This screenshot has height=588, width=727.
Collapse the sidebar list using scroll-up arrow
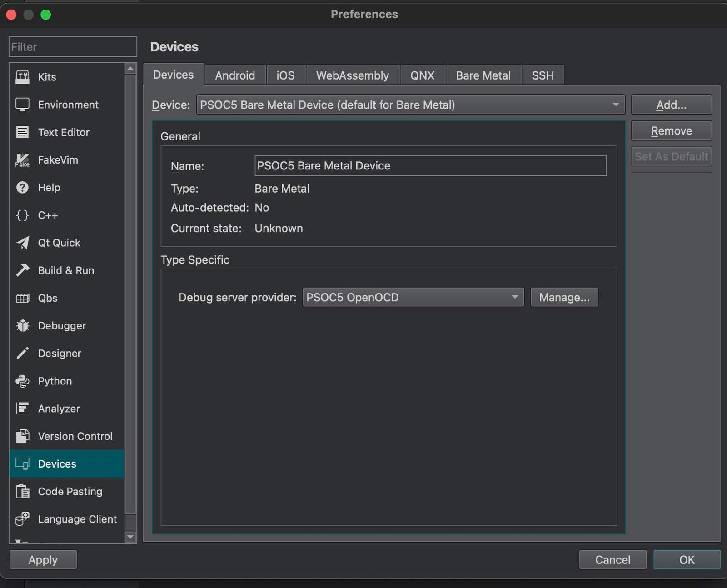pyautogui.click(x=130, y=67)
